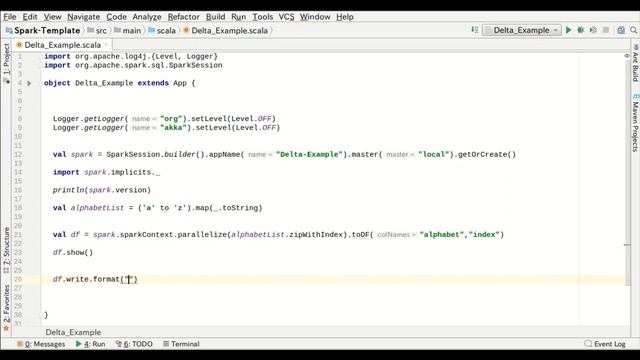
Task: Click the "alphabet" column name string
Action: click(442, 235)
